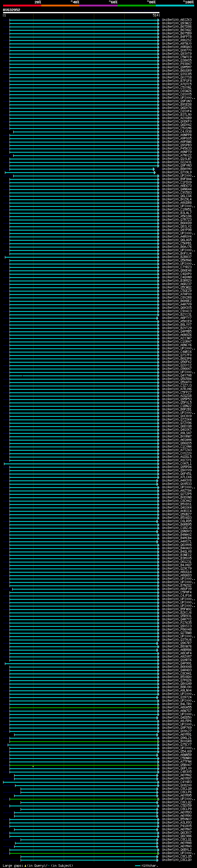Screen dimensions: 197x868
Task: Select label UniRef100_C5FP27
Action: [x=177, y=393]
